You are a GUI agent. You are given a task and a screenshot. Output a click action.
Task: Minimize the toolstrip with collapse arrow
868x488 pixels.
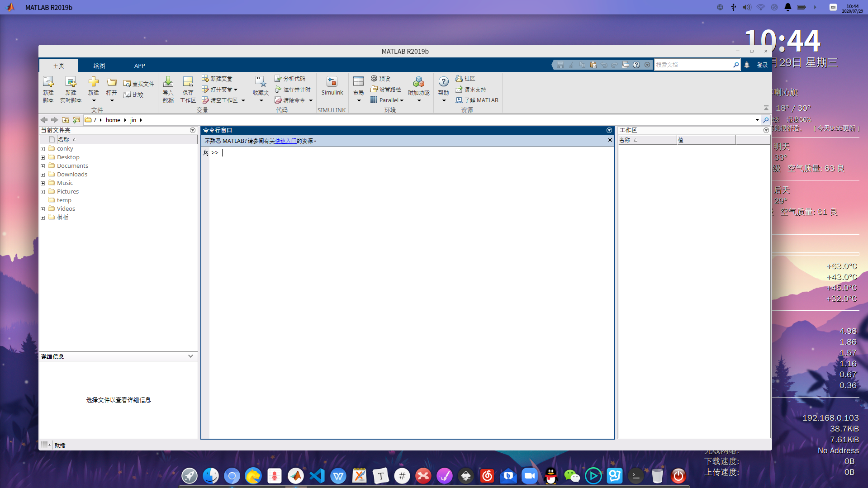tap(766, 108)
